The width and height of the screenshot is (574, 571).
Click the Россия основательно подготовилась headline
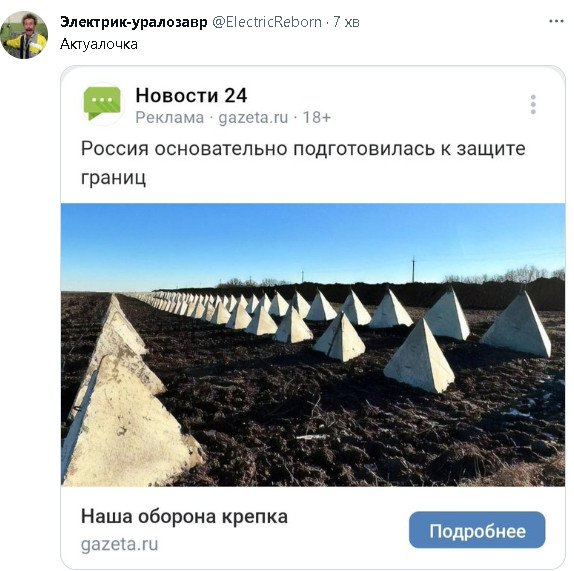click(303, 163)
